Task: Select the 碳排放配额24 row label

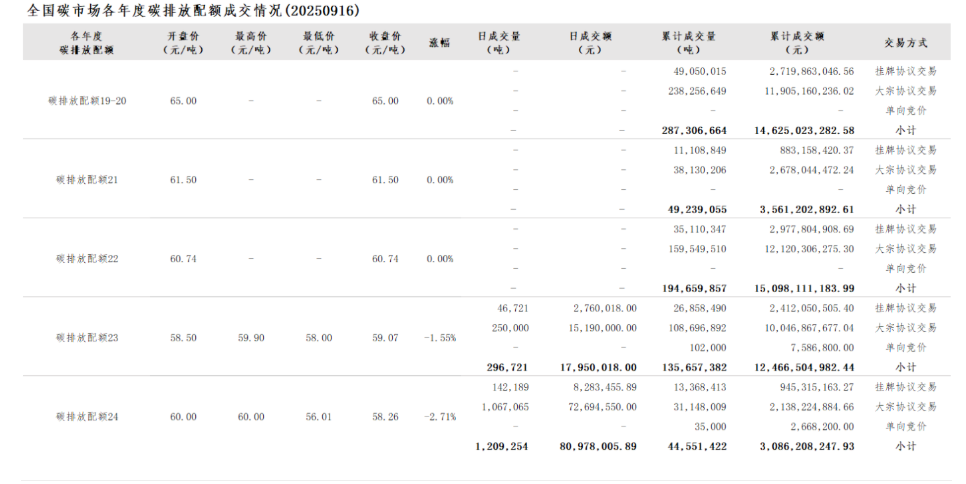Action: pos(87,417)
